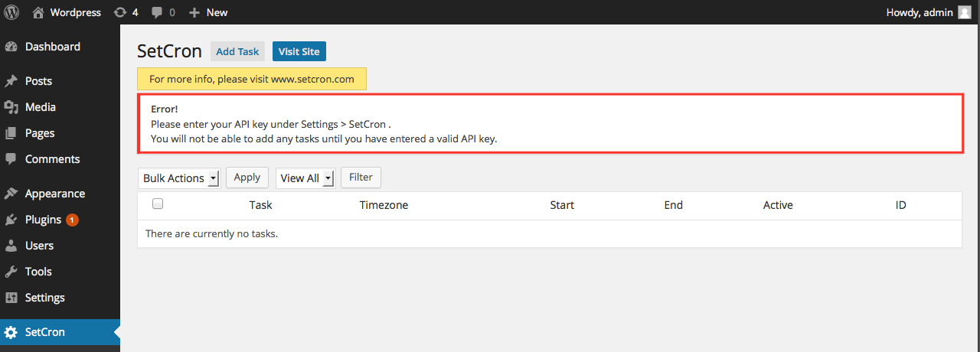Open the Media icon in sidebar
The width and height of the screenshot is (980, 352).
(11, 107)
